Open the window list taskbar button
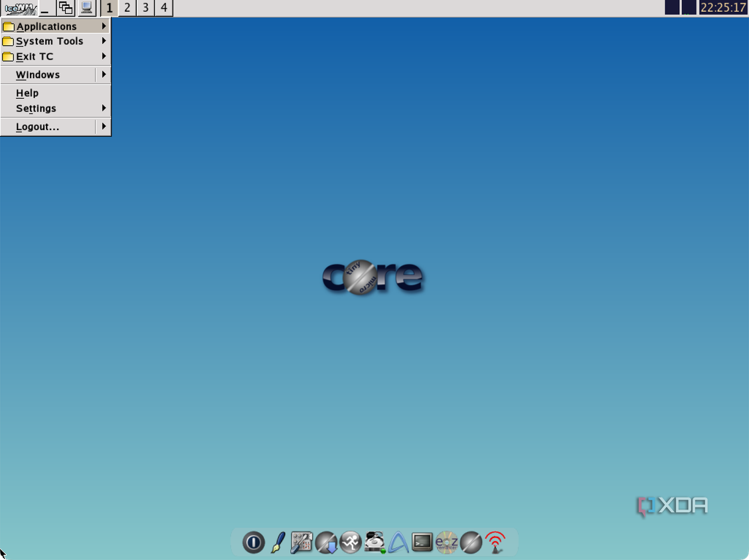This screenshot has height=560, width=749. click(x=66, y=8)
